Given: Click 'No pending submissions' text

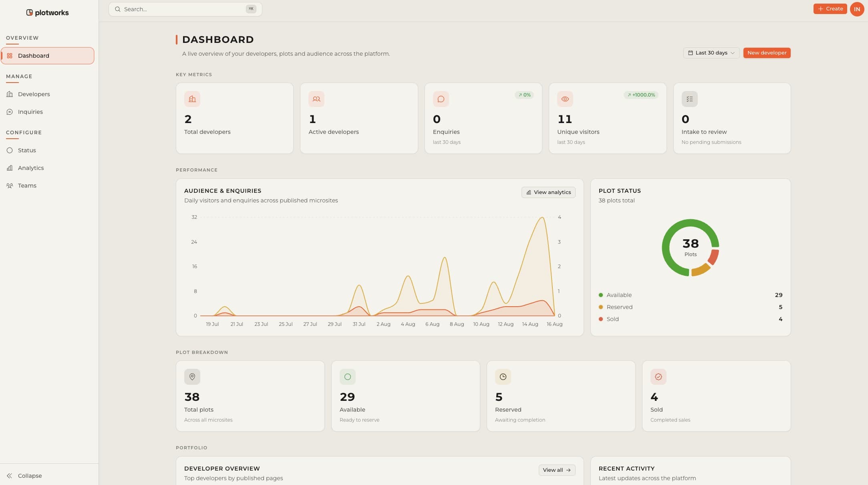Looking at the screenshot, I should pos(711,142).
